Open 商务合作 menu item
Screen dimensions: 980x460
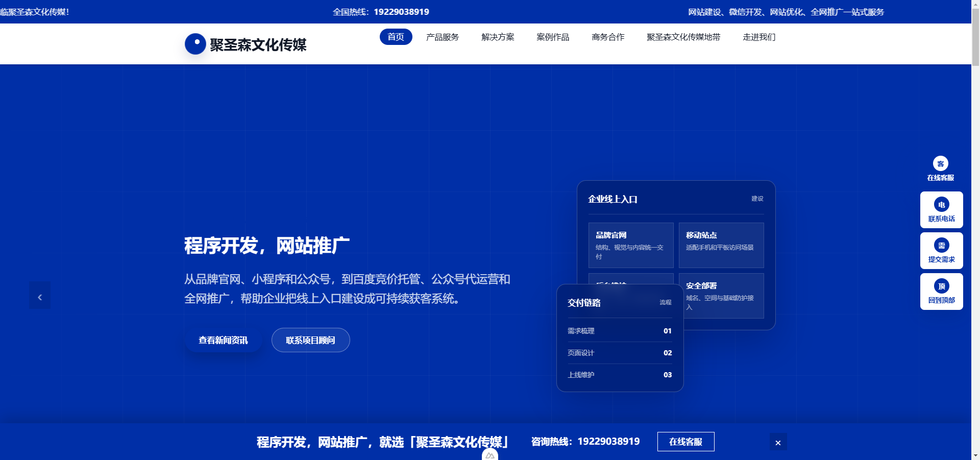[x=608, y=37]
